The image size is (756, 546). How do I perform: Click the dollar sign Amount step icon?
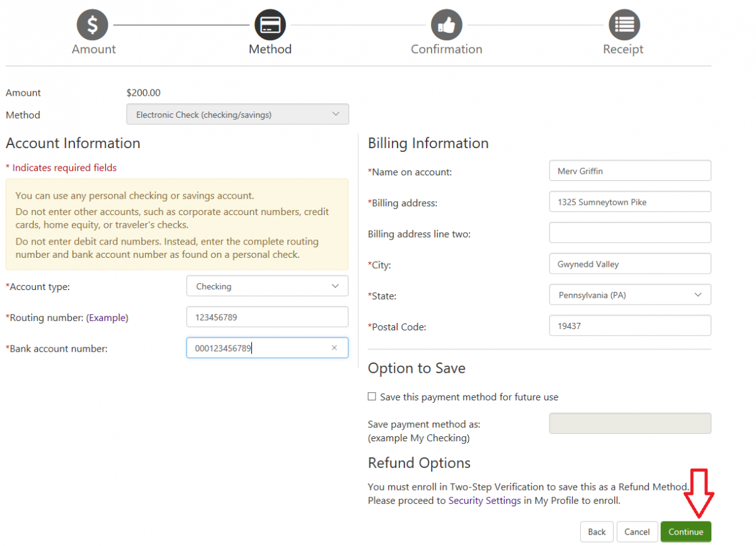click(x=93, y=25)
